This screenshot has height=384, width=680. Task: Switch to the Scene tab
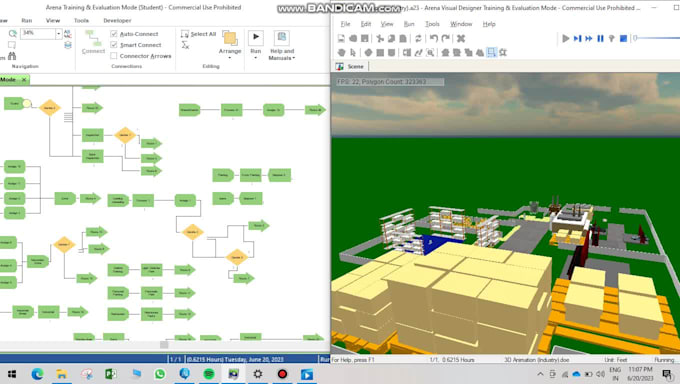coord(351,66)
